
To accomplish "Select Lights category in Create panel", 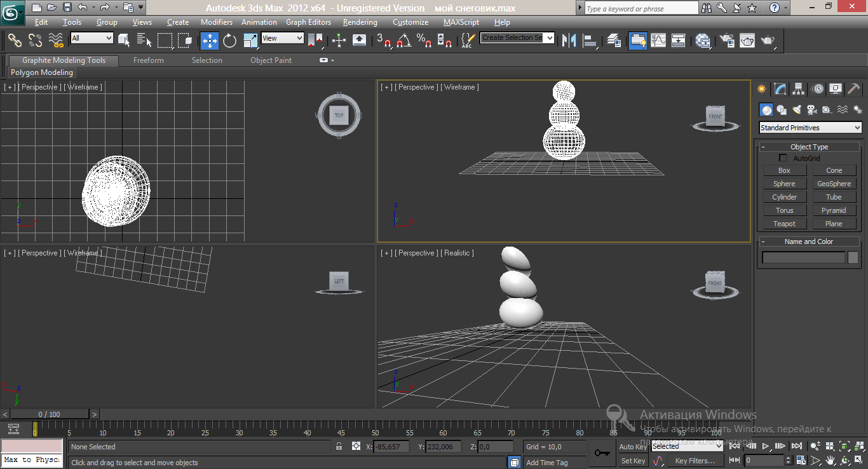I will point(797,110).
